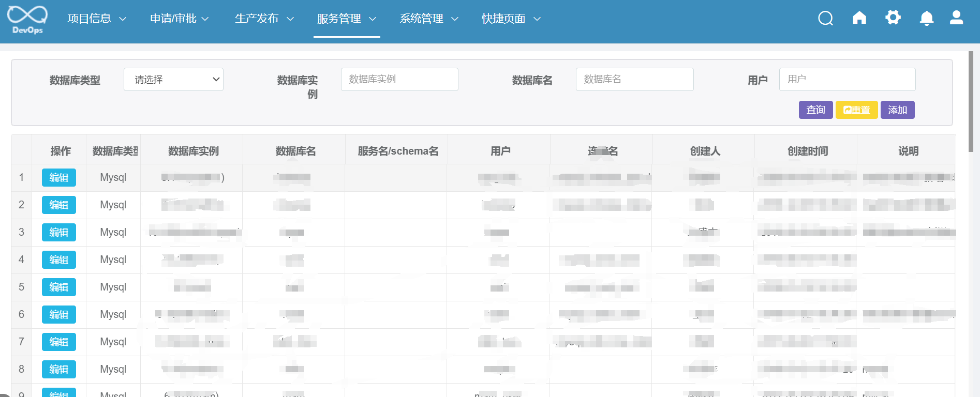Viewport: 980px width, 397px height.
Task: Click 编辑 in row 6
Action: click(x=59, y=315)
